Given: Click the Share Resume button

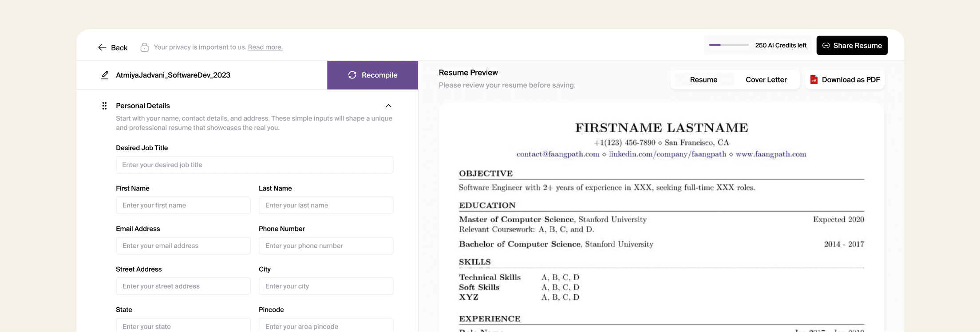Looking at the screenshot, I should click(852, 46).
